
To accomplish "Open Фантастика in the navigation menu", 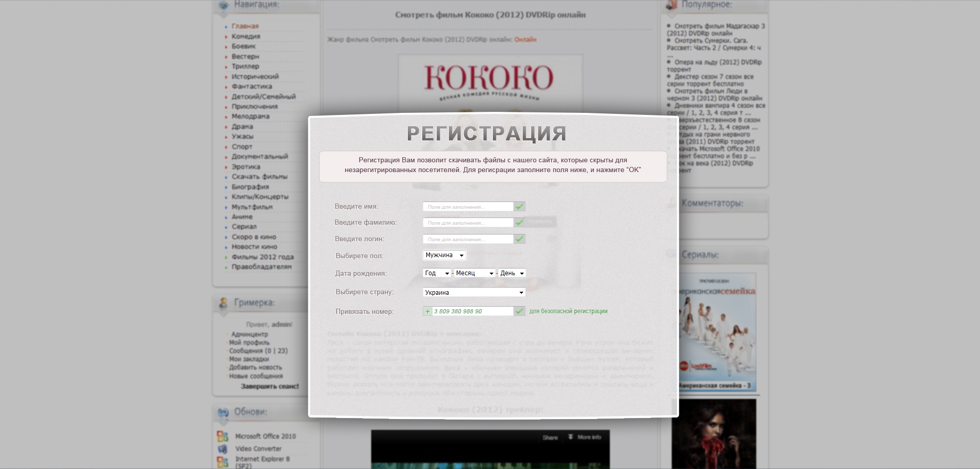I will 252,87.
